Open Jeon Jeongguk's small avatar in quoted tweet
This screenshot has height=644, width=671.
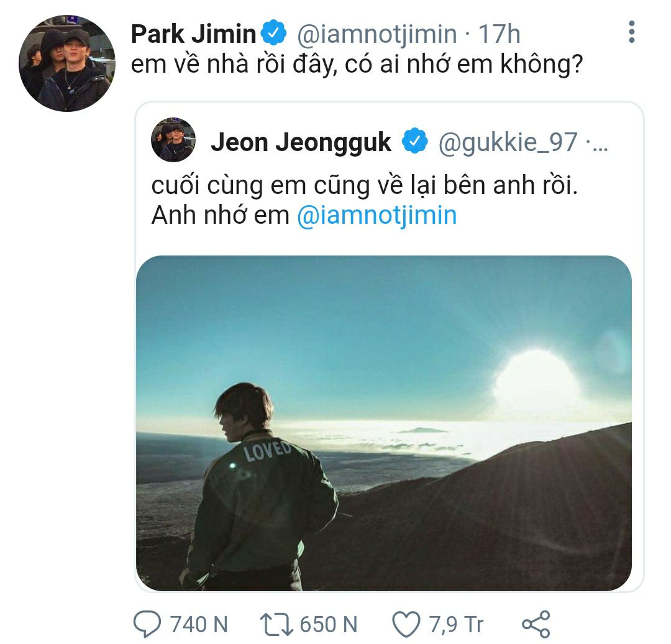point(173,140)
